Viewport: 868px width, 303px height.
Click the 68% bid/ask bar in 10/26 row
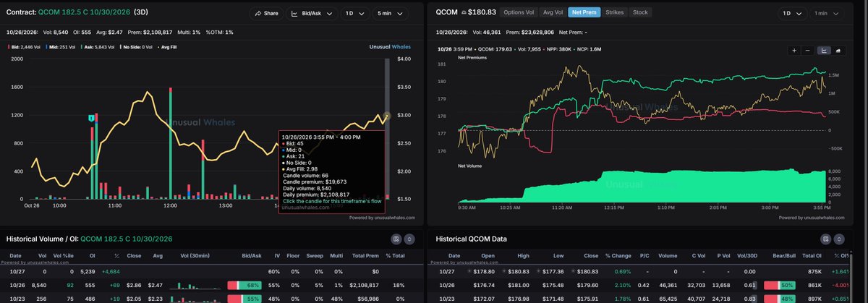pos(244,286)
